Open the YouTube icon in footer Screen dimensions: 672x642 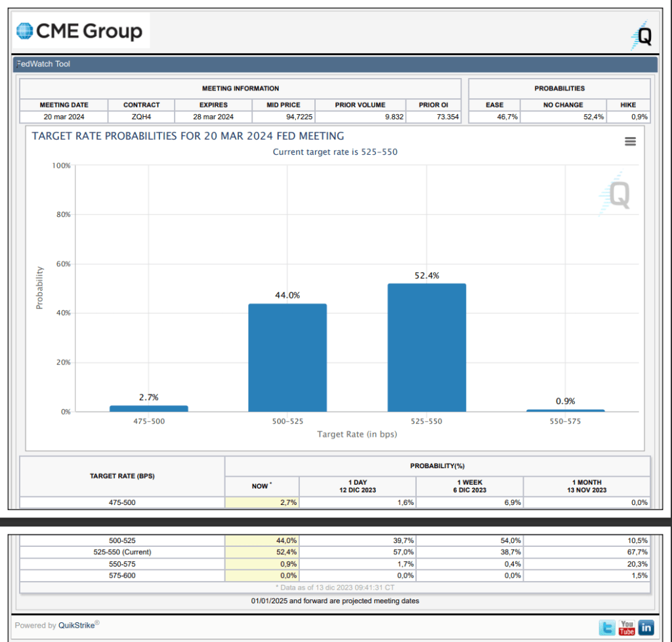click(627, 628)
